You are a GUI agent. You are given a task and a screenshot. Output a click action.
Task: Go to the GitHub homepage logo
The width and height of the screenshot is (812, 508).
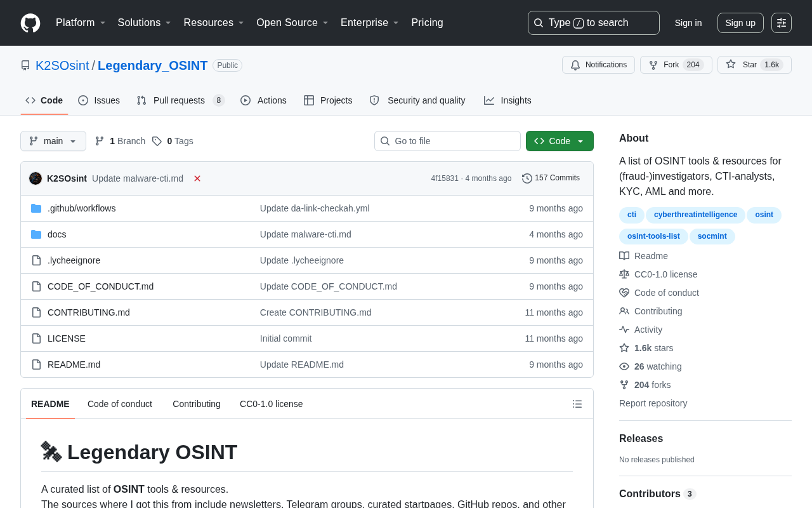(30, 23)
